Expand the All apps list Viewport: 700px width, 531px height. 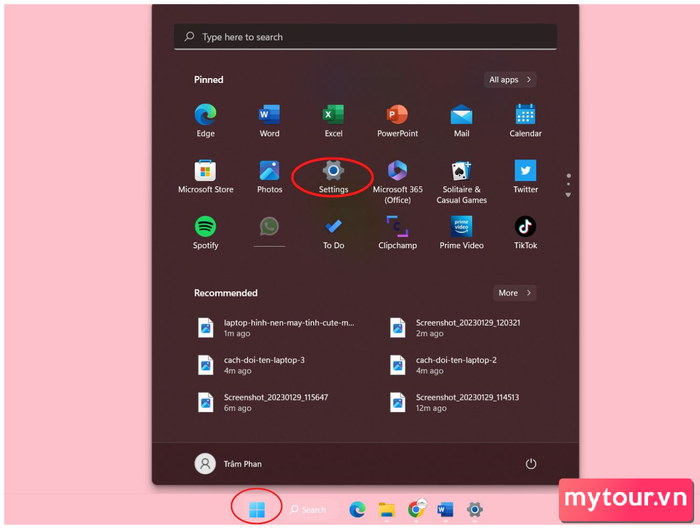click(510, 79)
